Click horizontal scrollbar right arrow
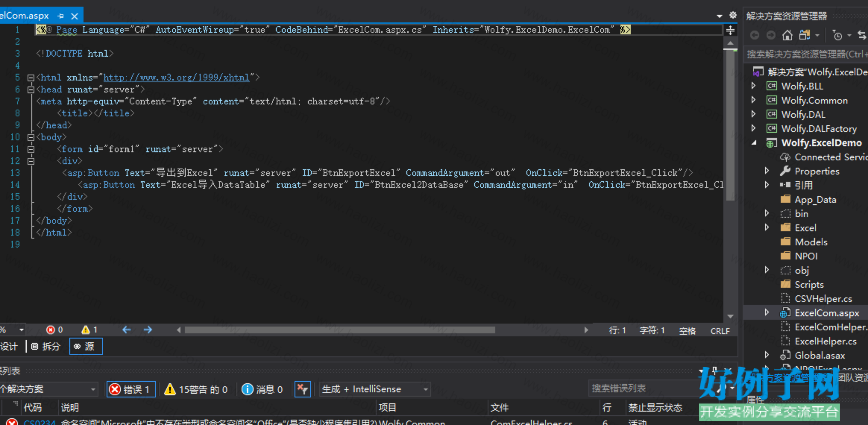 tap(586, 330)
